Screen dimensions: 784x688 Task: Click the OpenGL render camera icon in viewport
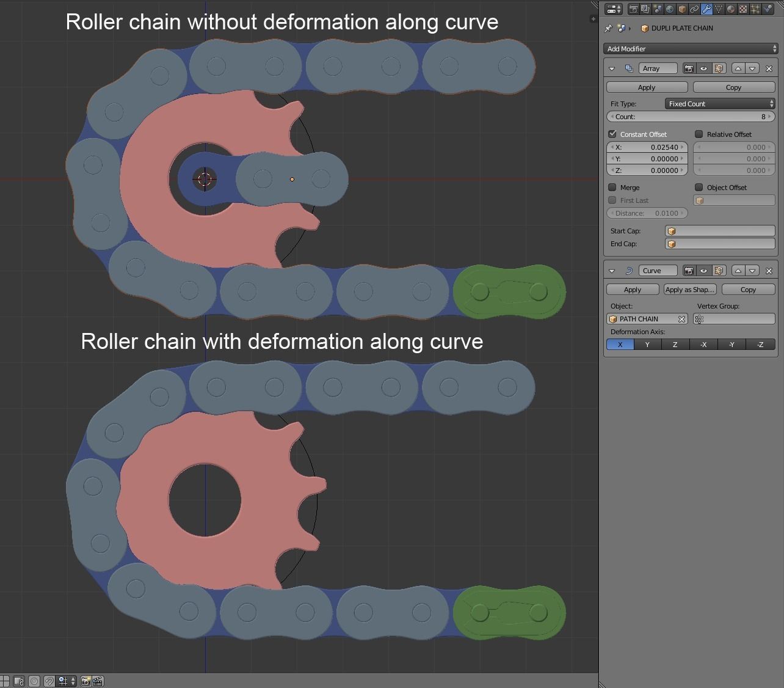point(85,681)
